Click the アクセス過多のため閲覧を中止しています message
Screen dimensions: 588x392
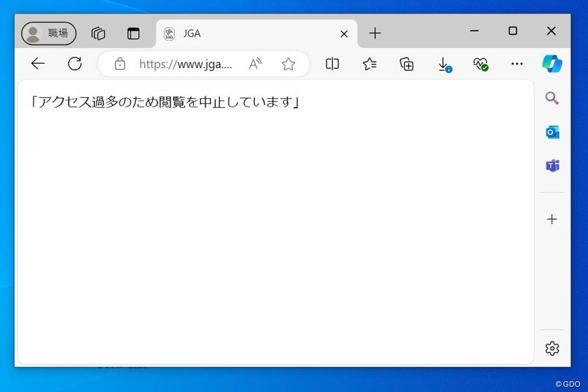(x=164, y=103)
